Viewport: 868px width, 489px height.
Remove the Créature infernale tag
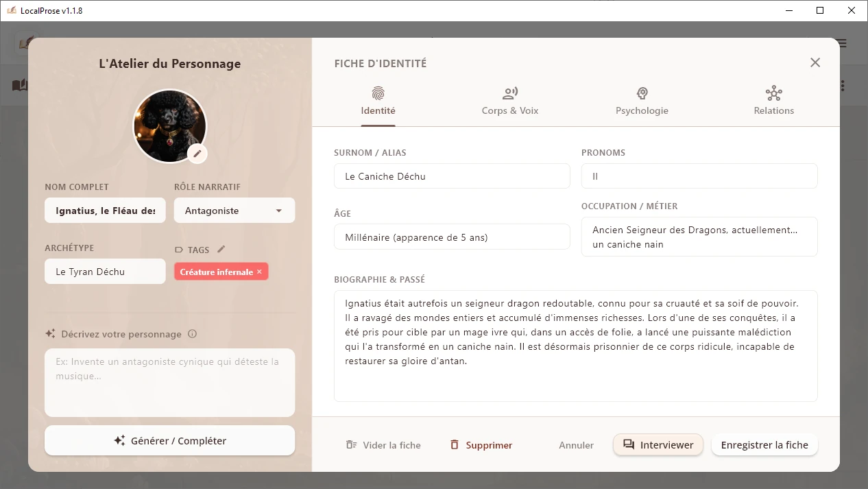(259, 272)
